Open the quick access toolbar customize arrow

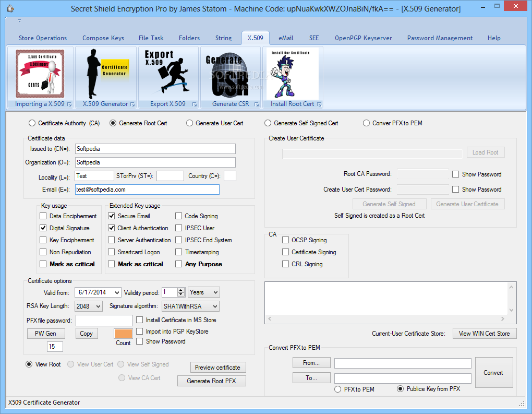[20, 21]
